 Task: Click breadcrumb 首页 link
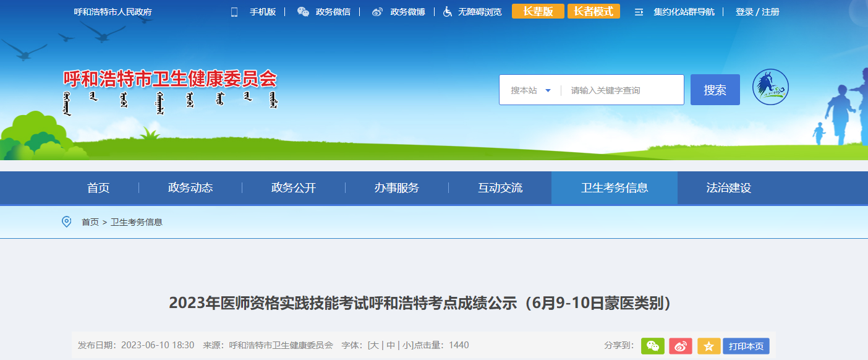coord(90,222)
